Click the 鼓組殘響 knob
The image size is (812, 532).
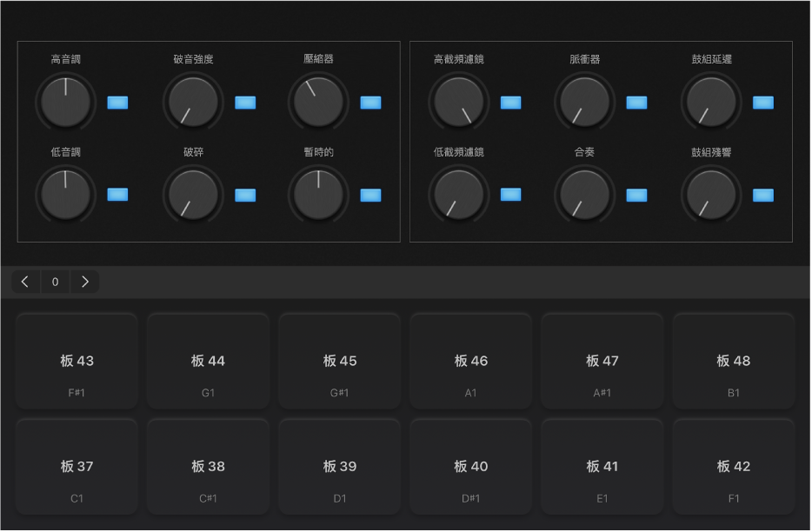tap(711, 195)
